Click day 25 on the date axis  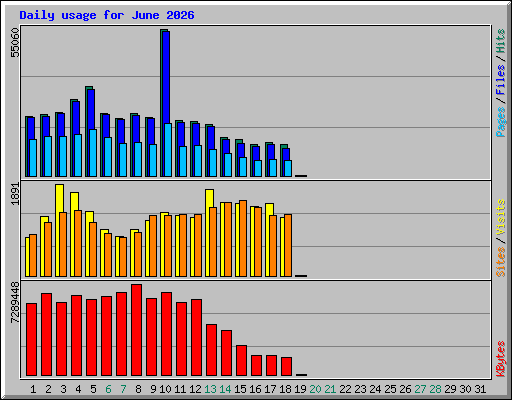[x=390, y=389]
